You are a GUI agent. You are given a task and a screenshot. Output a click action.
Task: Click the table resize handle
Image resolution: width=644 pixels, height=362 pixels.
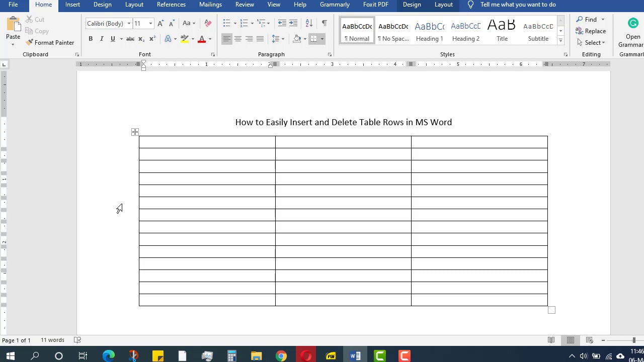(x=551, y=310)
